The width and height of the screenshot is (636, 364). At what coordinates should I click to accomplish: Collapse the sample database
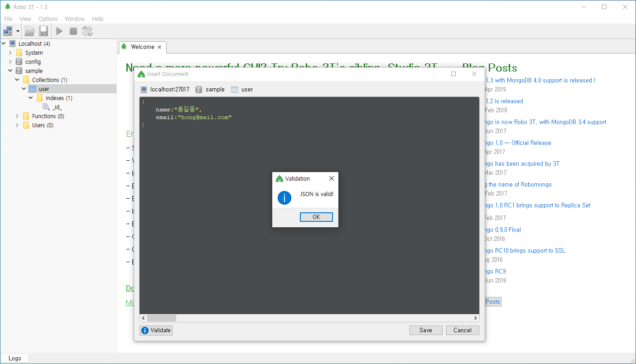coord(10,71)
